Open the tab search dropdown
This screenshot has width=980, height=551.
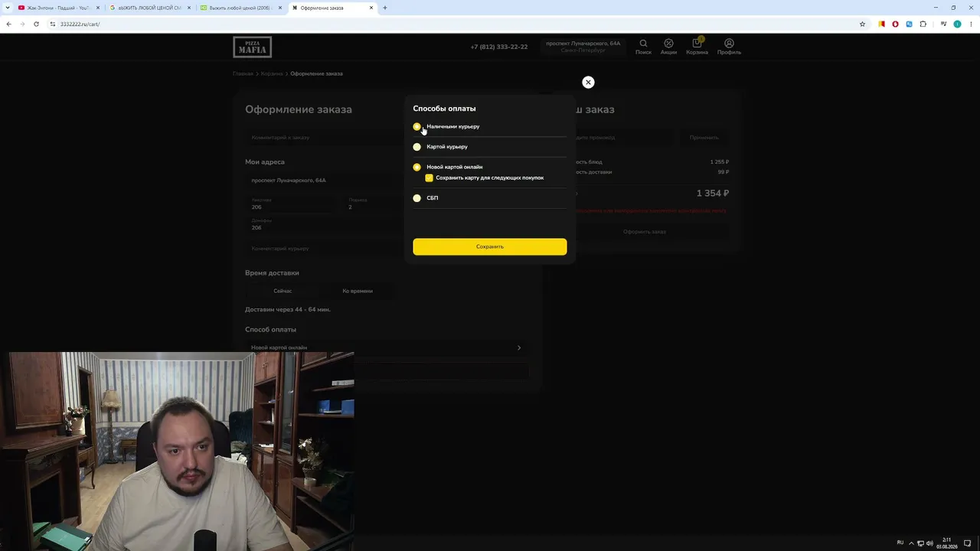click(7, 8)
